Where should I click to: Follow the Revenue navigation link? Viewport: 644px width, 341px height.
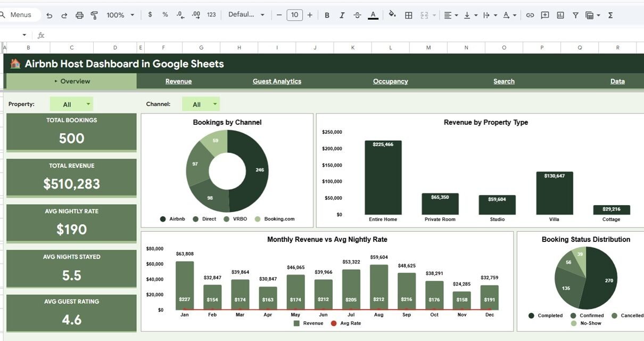178,82
